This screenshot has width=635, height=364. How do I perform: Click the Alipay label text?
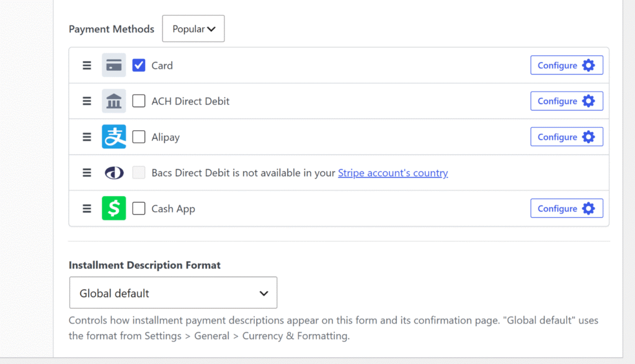click(x=166, y=137)
